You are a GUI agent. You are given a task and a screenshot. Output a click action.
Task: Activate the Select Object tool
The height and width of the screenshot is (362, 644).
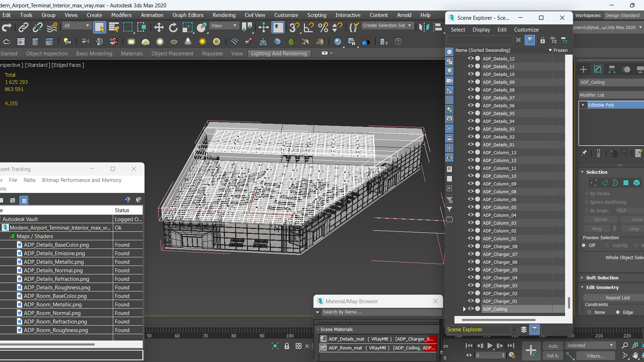[100, 27]
